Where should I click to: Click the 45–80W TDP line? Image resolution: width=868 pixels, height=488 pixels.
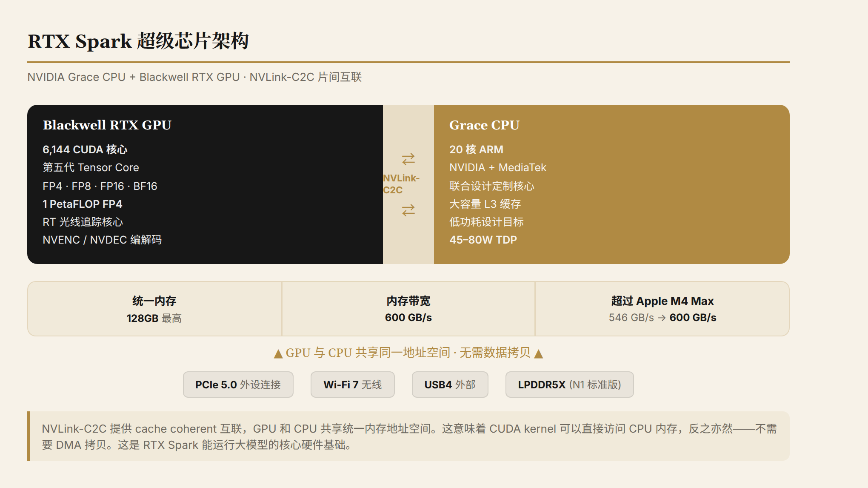483,240
